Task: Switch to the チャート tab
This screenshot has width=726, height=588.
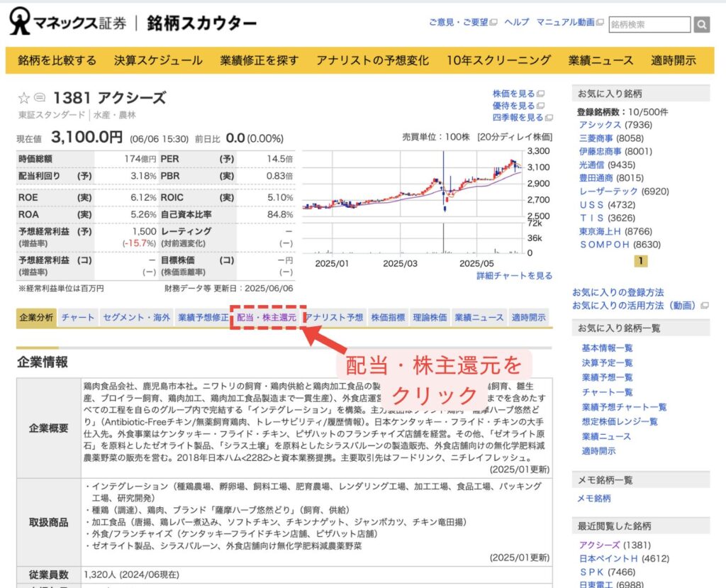Action: 78,317
